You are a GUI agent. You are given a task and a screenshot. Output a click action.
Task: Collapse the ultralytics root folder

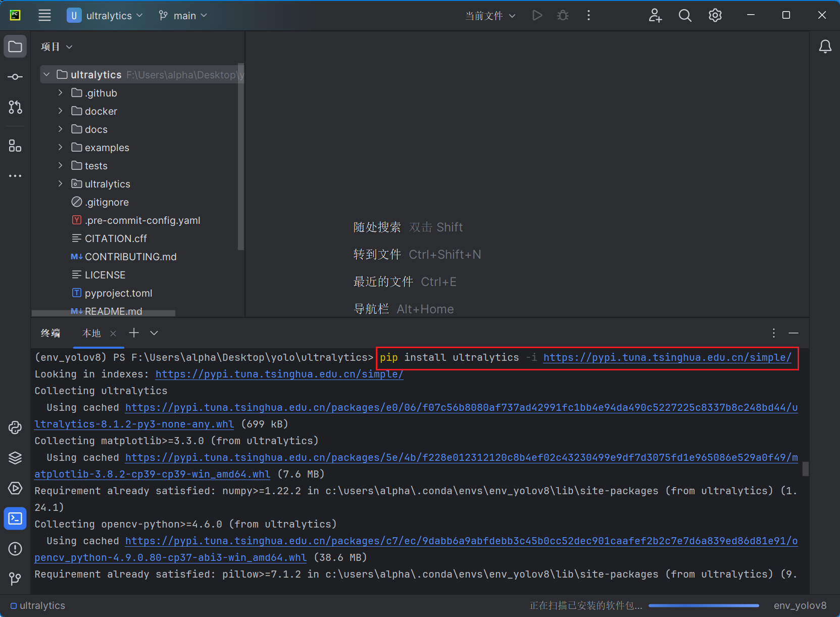click(x=46, y=75)
